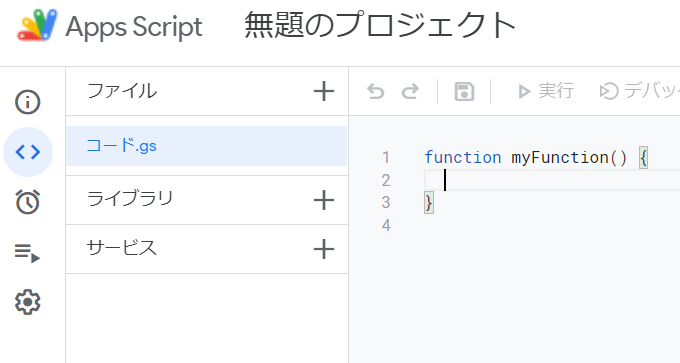
Task: Click the デバッグ debug button
Action: 639,91
